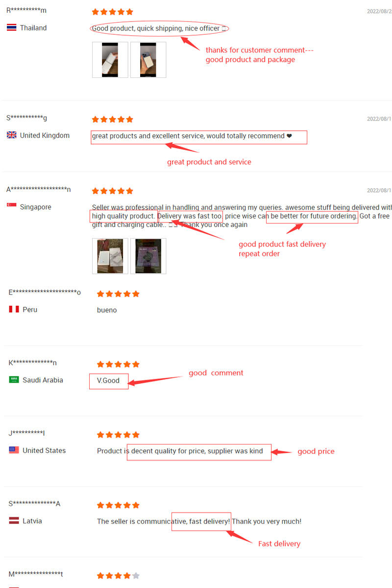Screen dimensions: 392x588
Task: Open first photo in Singapore review
Action: [x=110, y=256]
